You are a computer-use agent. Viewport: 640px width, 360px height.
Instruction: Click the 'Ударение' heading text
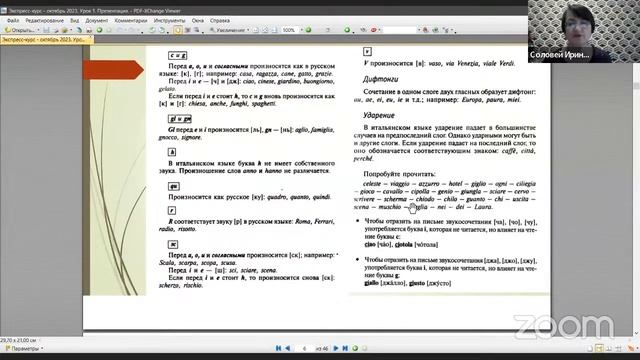pyautogui.click(x=379, y=116)
